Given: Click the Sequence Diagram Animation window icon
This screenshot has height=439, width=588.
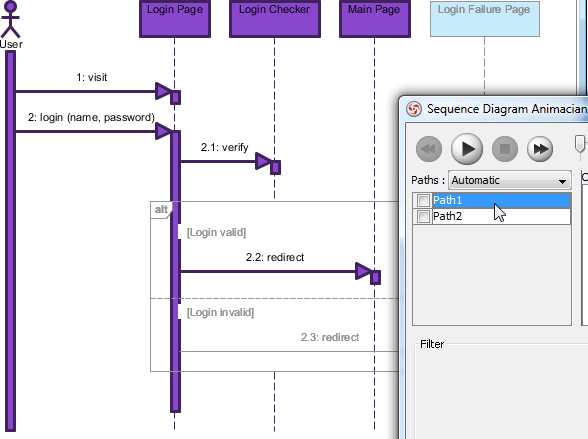Looking at the screenshot, I should pos(414,109).
